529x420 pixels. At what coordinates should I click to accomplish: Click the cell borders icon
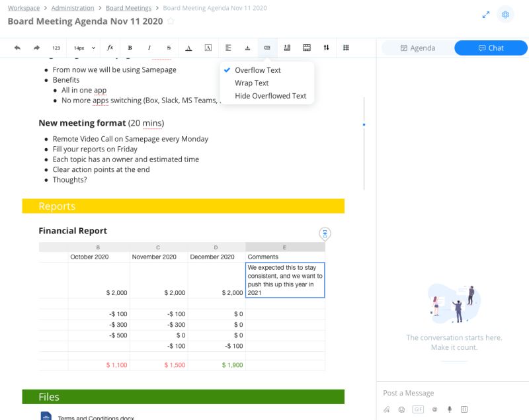[306, 48]
